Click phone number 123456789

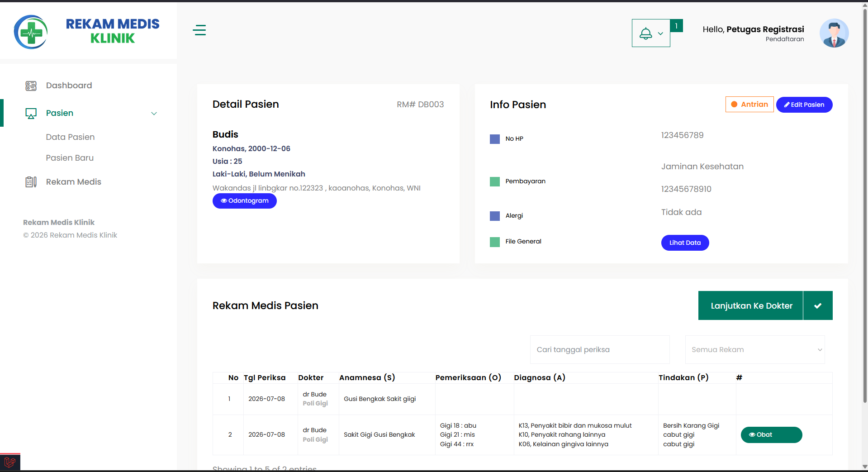[x=682, y=135]
